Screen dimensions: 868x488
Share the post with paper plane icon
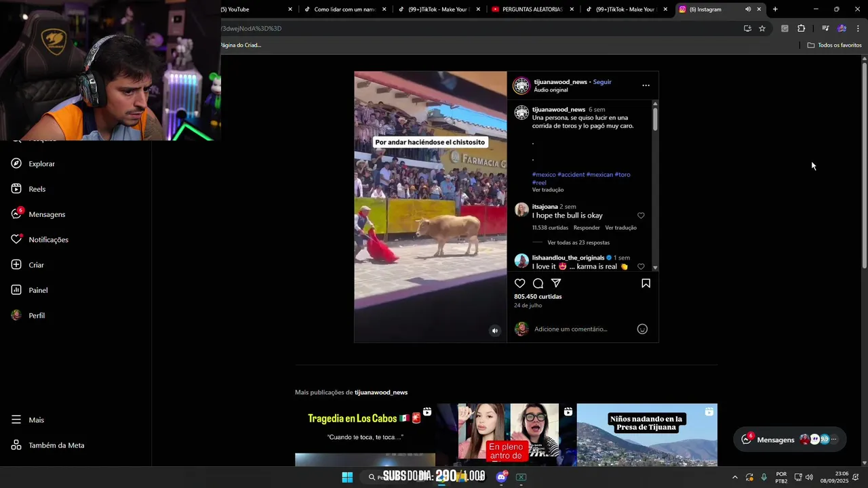556,283
